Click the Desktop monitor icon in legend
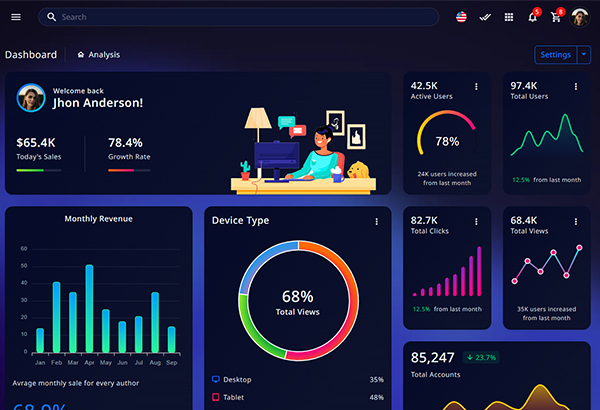The width and height of the screenshot is (600, 410). pos(216,380)
